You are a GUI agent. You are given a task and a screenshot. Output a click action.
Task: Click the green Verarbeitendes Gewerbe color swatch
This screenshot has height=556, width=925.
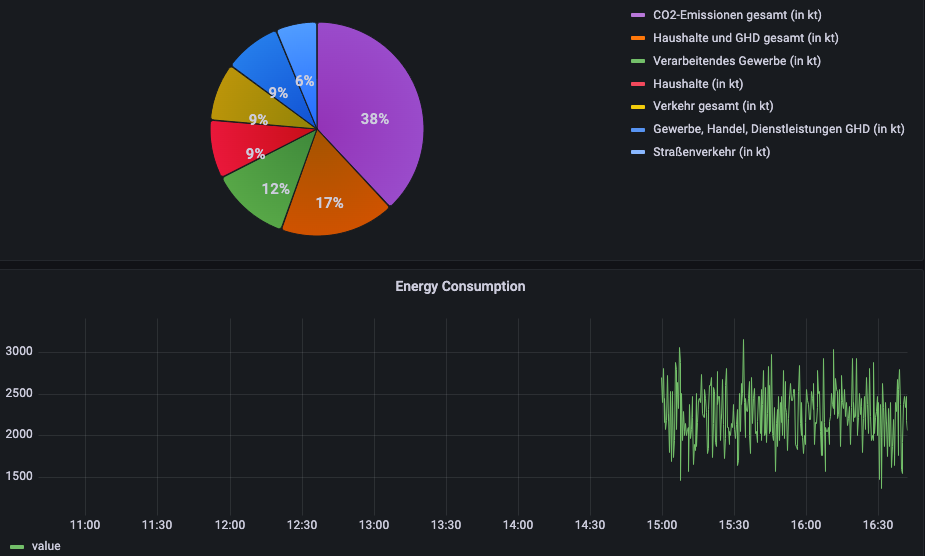637,62
